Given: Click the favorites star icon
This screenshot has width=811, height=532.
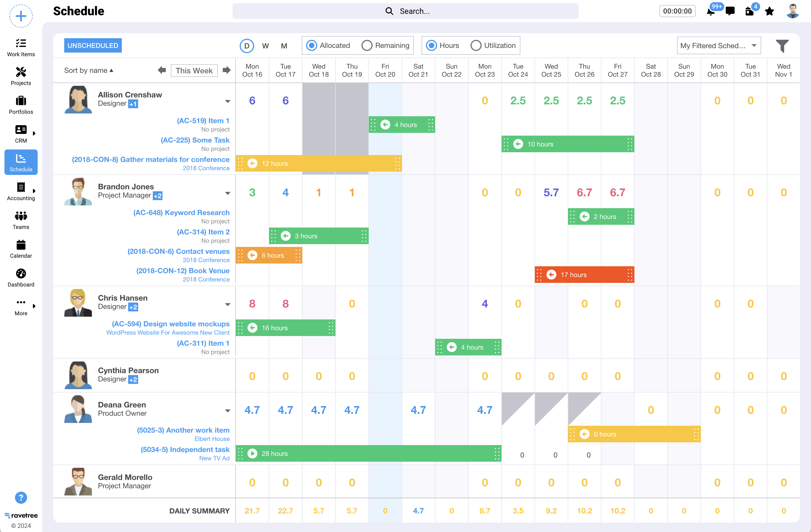Looking at the screenshot, I should [769, 12].
